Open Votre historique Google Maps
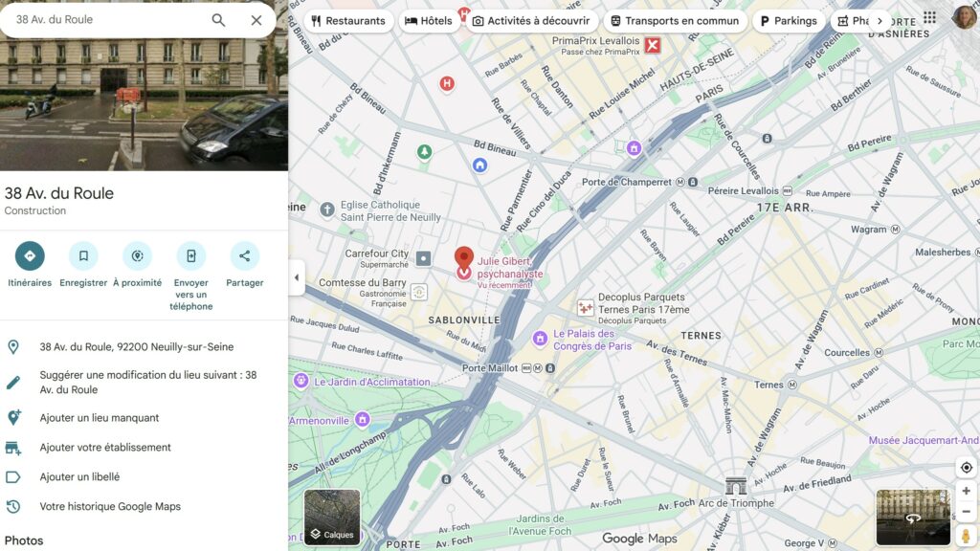980x551 pixels. click(x=110, y=507)
